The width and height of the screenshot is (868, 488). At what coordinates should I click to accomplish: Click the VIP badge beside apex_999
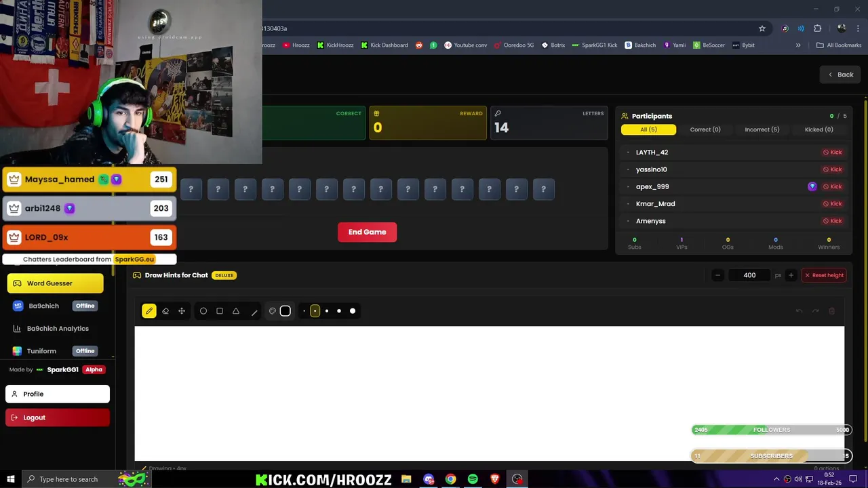[x=812, y=186]
